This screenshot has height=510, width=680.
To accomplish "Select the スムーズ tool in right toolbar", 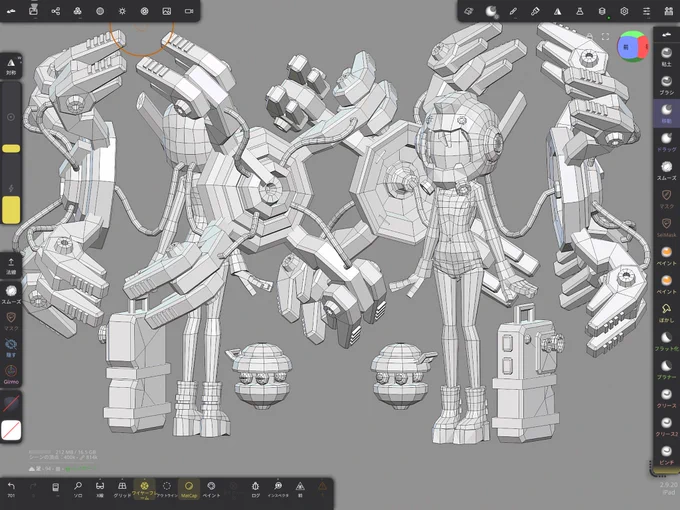I will pyautogui.click(x=667, y=170).
